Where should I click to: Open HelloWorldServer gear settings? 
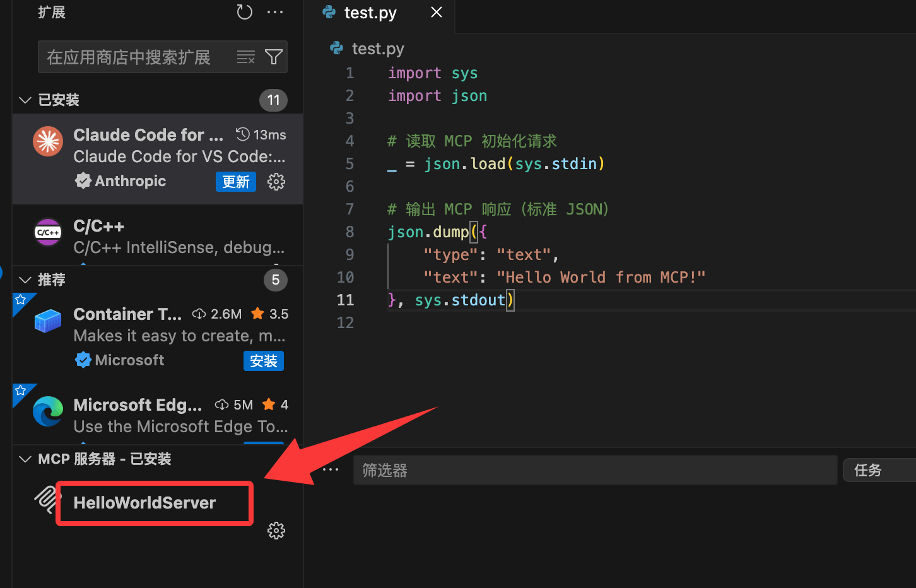[x=276, y=531]
